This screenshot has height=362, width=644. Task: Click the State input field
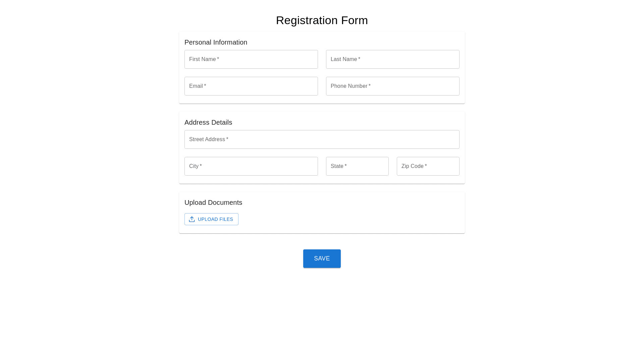pos(357,166)
